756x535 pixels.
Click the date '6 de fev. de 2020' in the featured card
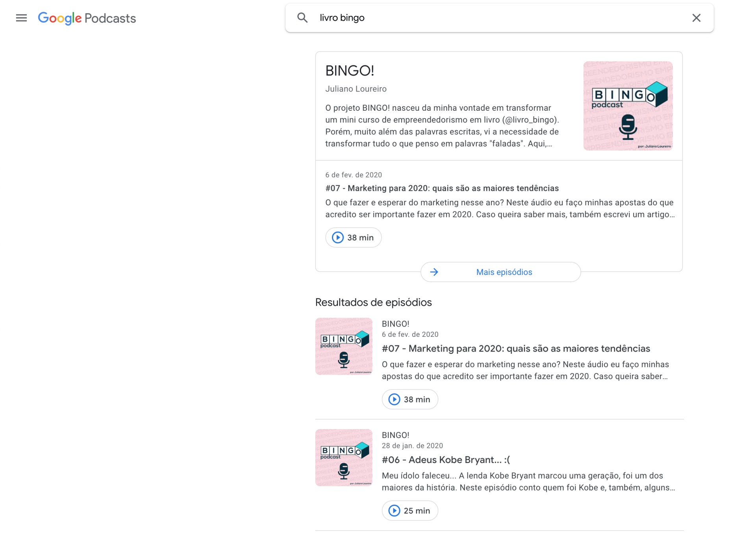click(x=354, y=175)
